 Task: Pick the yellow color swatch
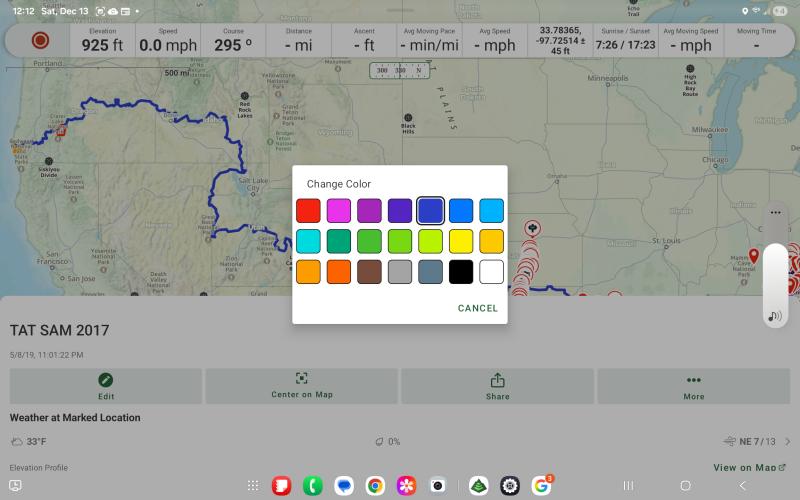461,241
